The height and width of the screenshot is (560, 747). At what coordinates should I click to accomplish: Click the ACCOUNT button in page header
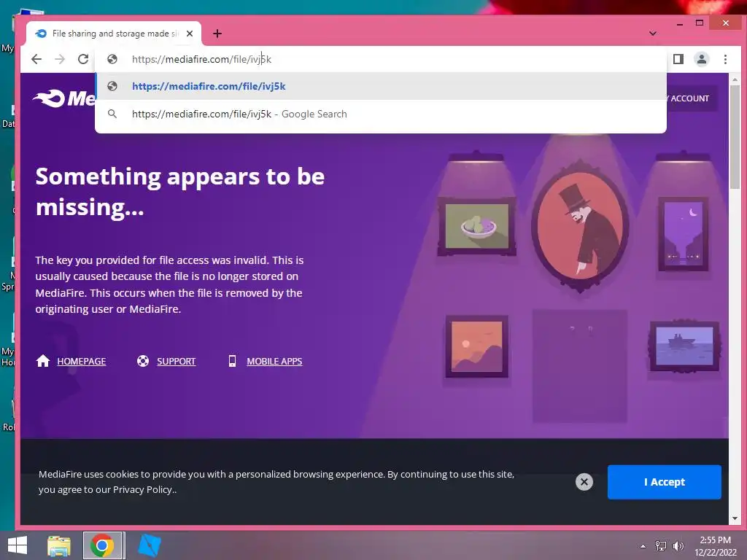(x=692, y=98)
